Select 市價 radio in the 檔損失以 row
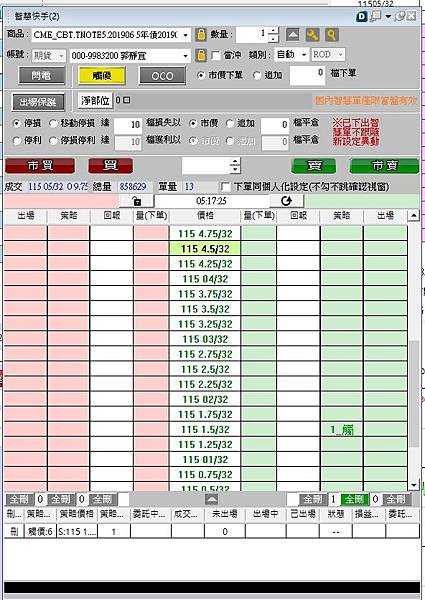This screenshot has height=600, width=425. [x=193, y=123]
